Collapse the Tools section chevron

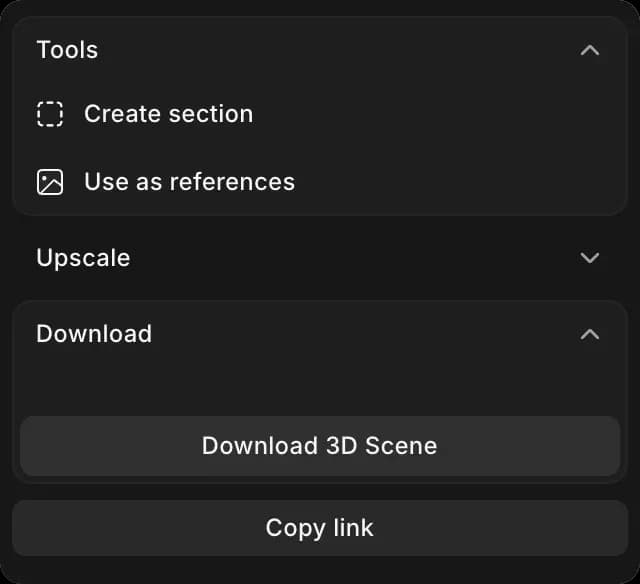590,51
